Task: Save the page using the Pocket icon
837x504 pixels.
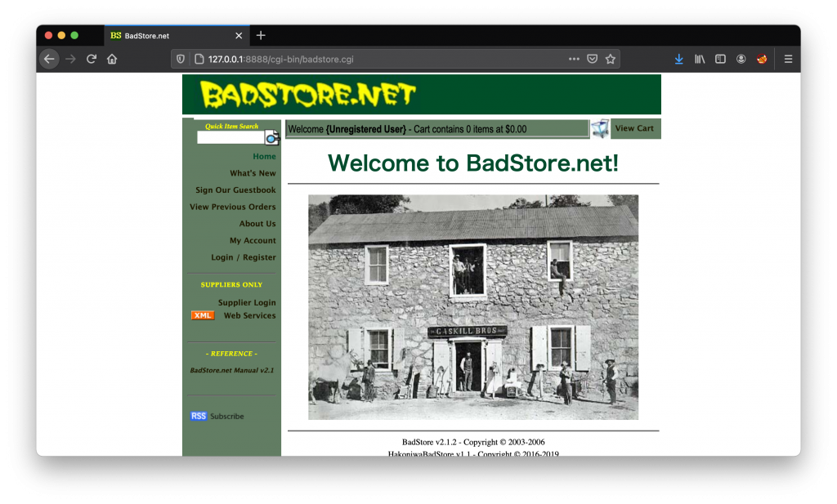Action: tap(592, 59)
